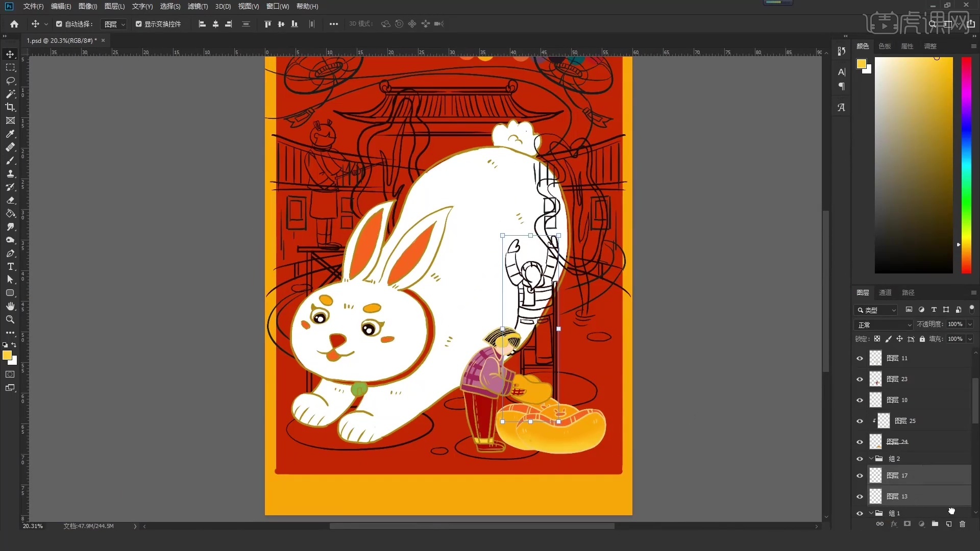Open the 文件(F) menu
980x551 pixels.
click(x=33, y=6)
